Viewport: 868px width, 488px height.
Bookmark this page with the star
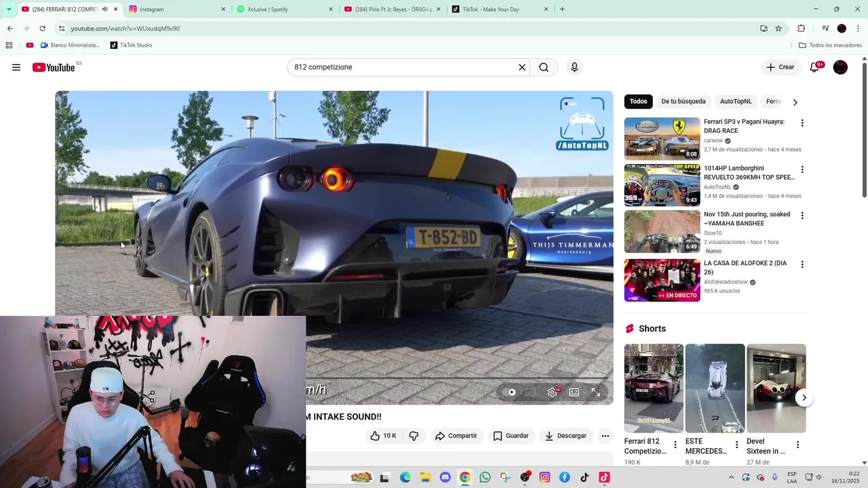(778, 28)
